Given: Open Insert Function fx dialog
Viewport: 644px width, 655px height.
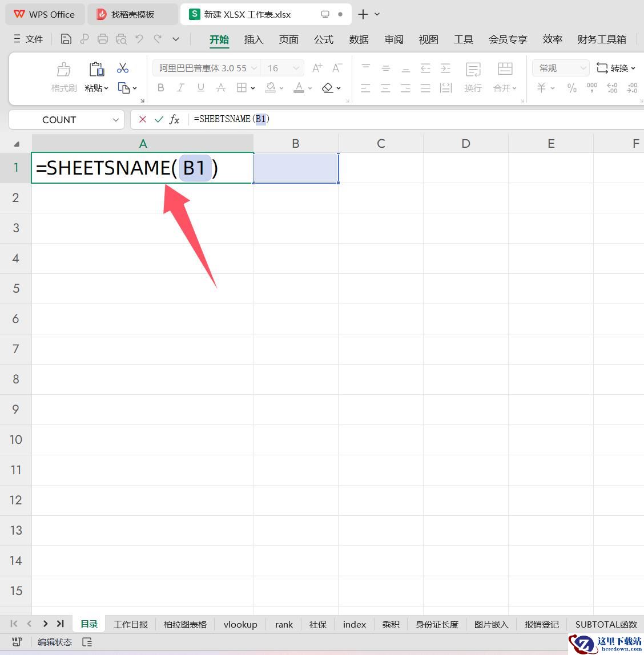Looking at the screenshot, I should click(x=174, y=119).
